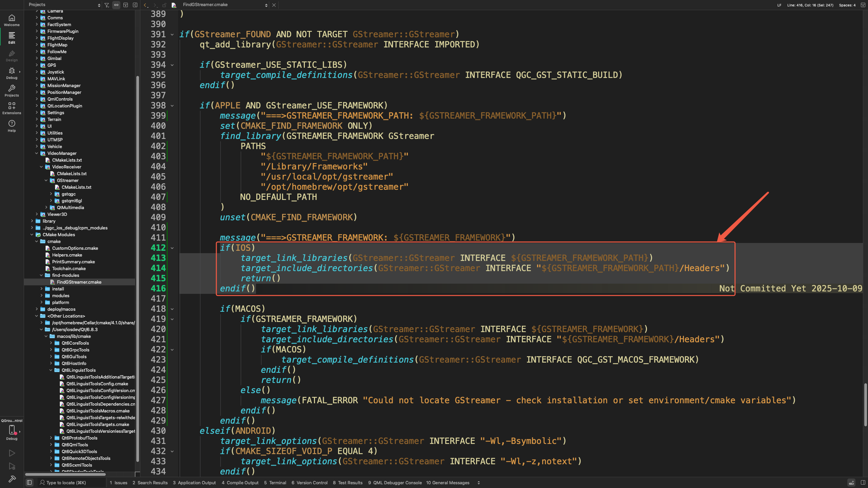Toggle synchronize with editor link icon

pos(116,5)
